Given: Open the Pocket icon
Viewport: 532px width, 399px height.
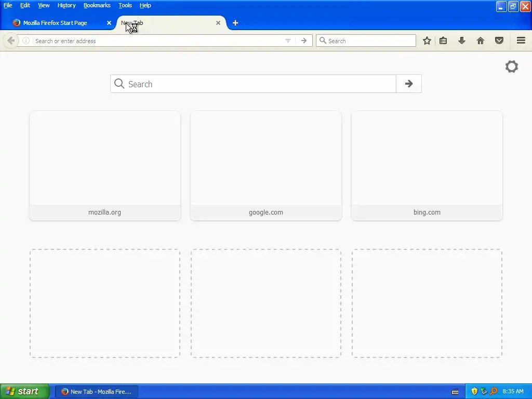Looking at the screenshot, I should tap(499, 41).
